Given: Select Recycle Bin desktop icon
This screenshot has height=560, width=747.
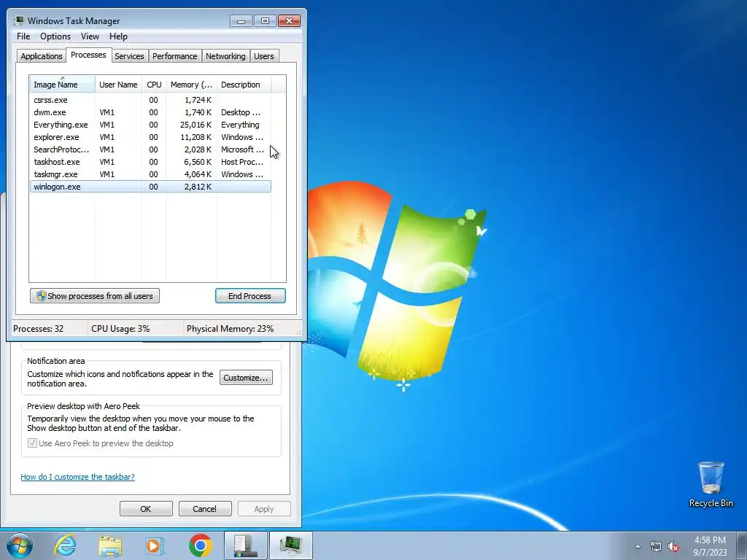Looking at the screenshot, I should coord(711,484).
